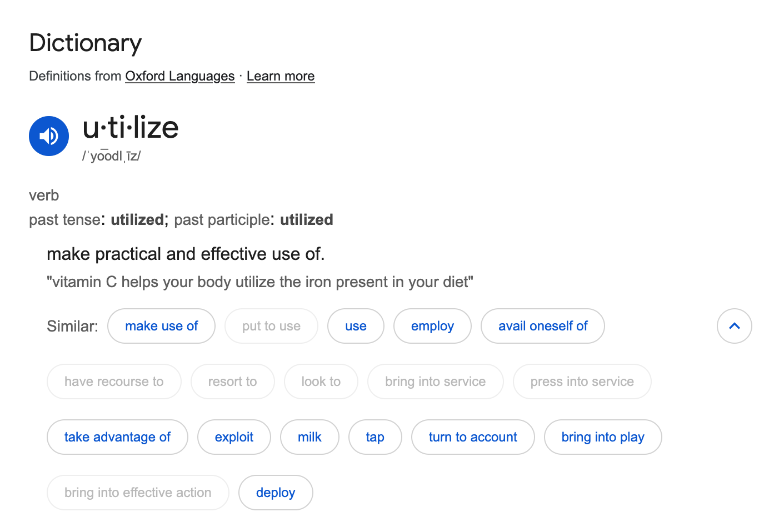Select the "make use of" synonym
769x532 pixels.
point(161,326)
